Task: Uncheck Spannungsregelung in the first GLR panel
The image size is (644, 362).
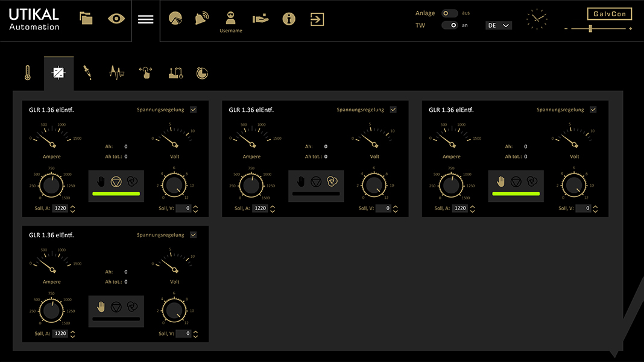Action: click(194, 110)
